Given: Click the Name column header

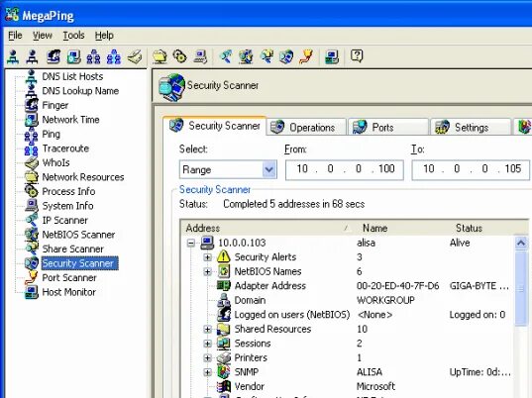Looking at the screenshot, I should point(400,228).
